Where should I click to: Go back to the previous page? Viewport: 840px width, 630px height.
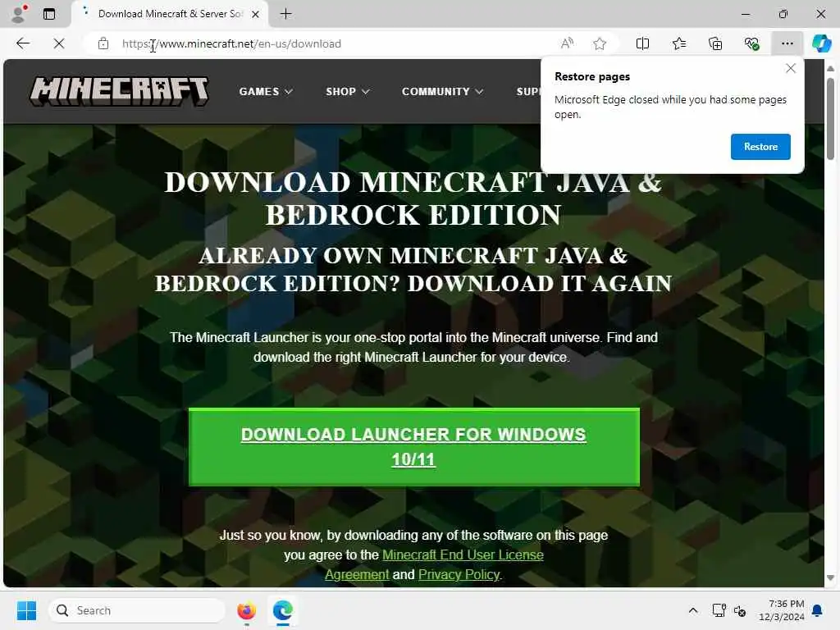tap(23, 43)
